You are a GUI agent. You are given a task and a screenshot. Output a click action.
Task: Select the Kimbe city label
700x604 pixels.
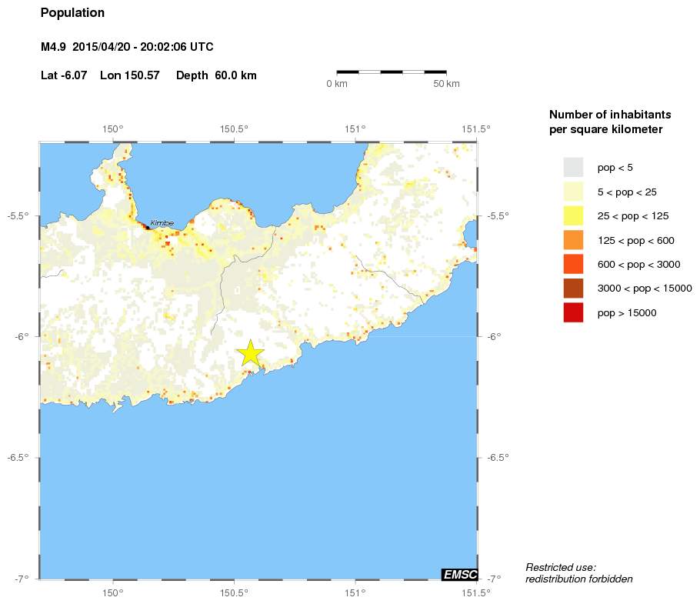162,223
